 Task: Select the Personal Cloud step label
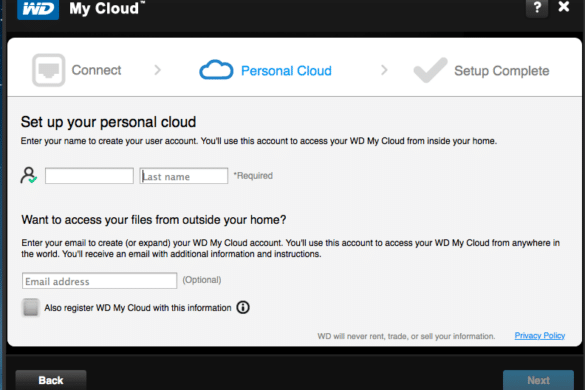(x=286, y=71)
